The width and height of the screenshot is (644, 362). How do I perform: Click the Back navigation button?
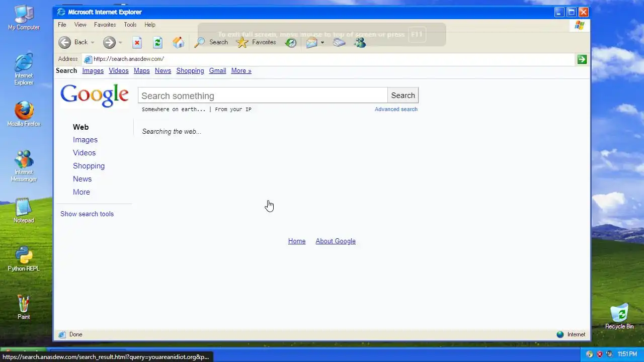(72, 42)
